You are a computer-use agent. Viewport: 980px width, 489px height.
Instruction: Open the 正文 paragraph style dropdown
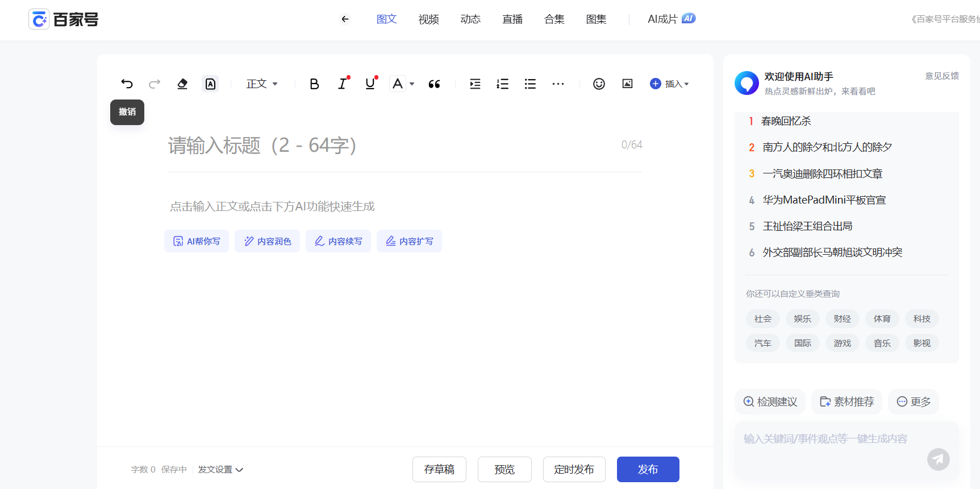tap(262, 84)
